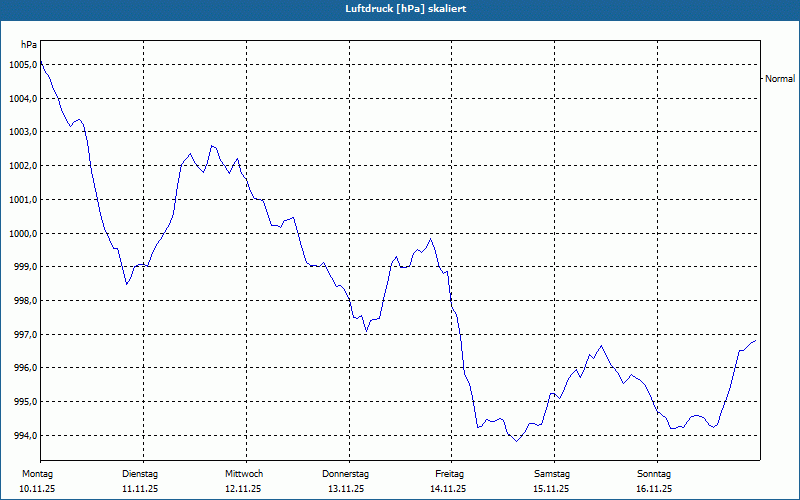
Task: Click the 'Dienstag' day label
Action: coord(140,474)
